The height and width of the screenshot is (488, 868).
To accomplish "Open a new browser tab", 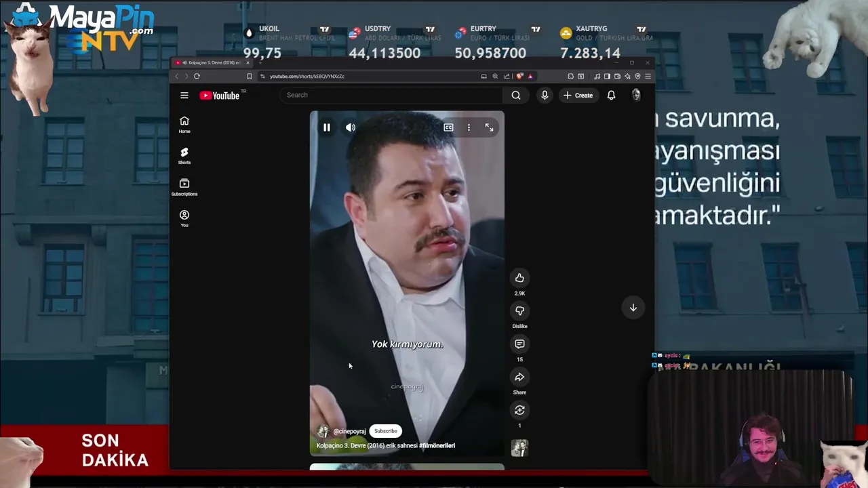I will (261, 63).
